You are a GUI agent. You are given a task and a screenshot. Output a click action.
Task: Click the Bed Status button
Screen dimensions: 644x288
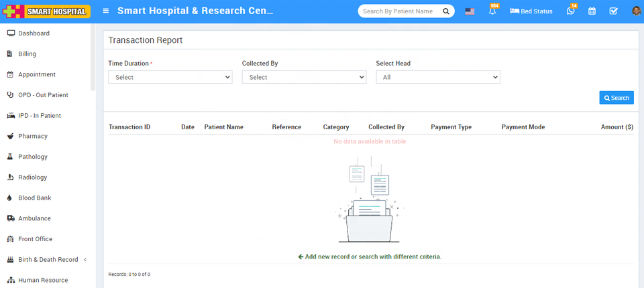531,11
